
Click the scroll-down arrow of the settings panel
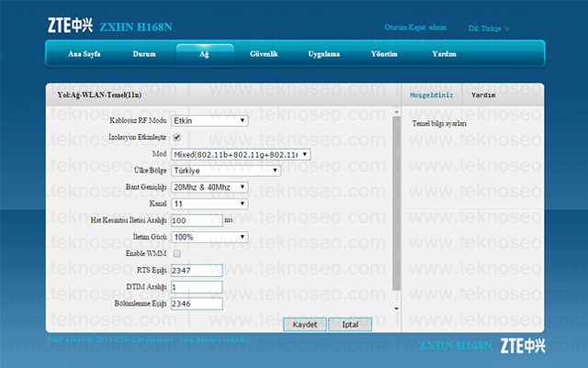coord(396,308)
